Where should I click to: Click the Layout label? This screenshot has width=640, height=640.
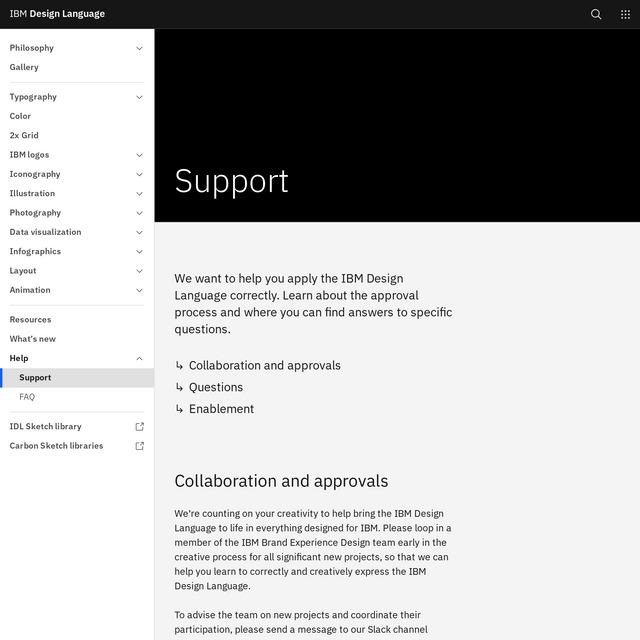coord(23,271)
